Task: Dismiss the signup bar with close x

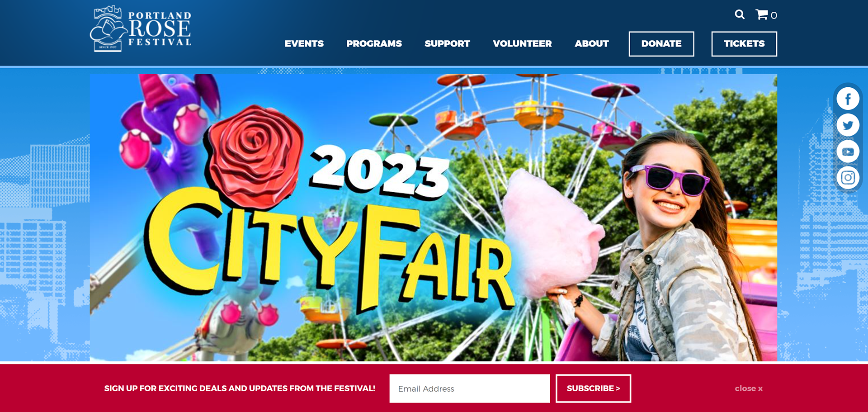Action: pos(749,388)
